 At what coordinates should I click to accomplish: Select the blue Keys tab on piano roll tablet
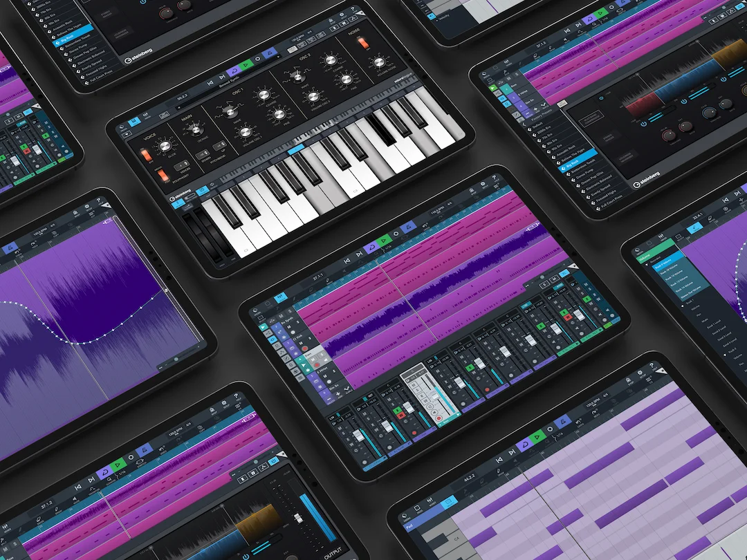point(448,502)
